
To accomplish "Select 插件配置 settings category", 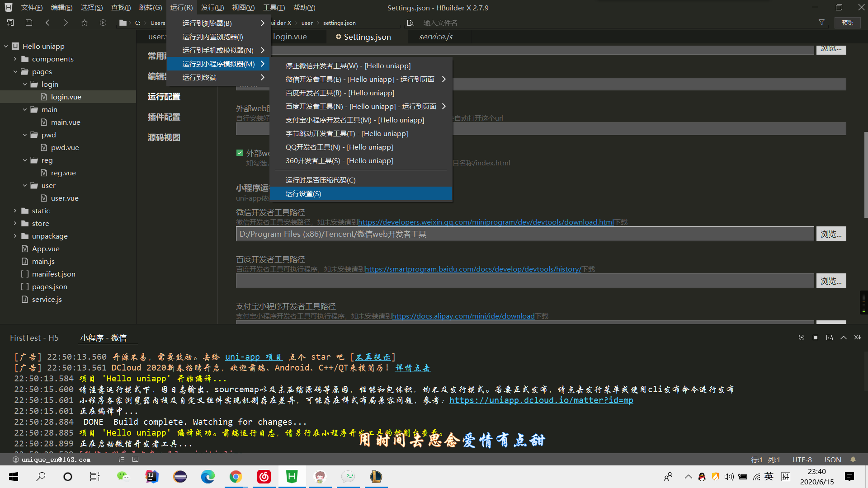I will point(164,117).
